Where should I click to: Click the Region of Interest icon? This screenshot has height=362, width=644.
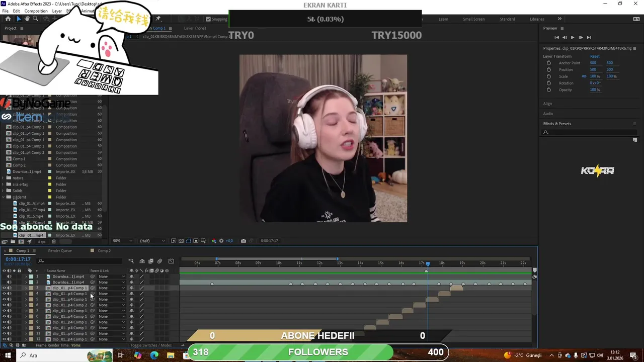(x=196, y=241)
